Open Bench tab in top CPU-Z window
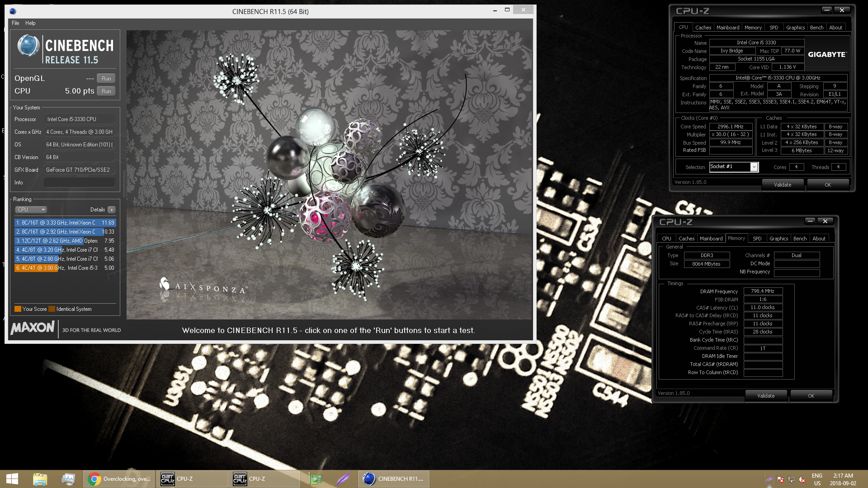The image size is (868, 488). (816, 28)
